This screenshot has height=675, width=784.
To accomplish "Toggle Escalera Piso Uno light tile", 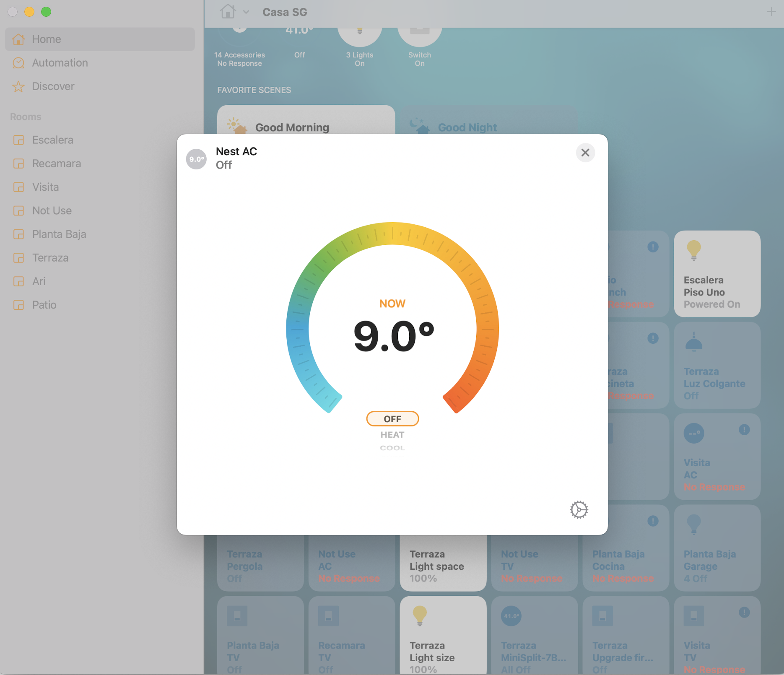I will (717, 274).
